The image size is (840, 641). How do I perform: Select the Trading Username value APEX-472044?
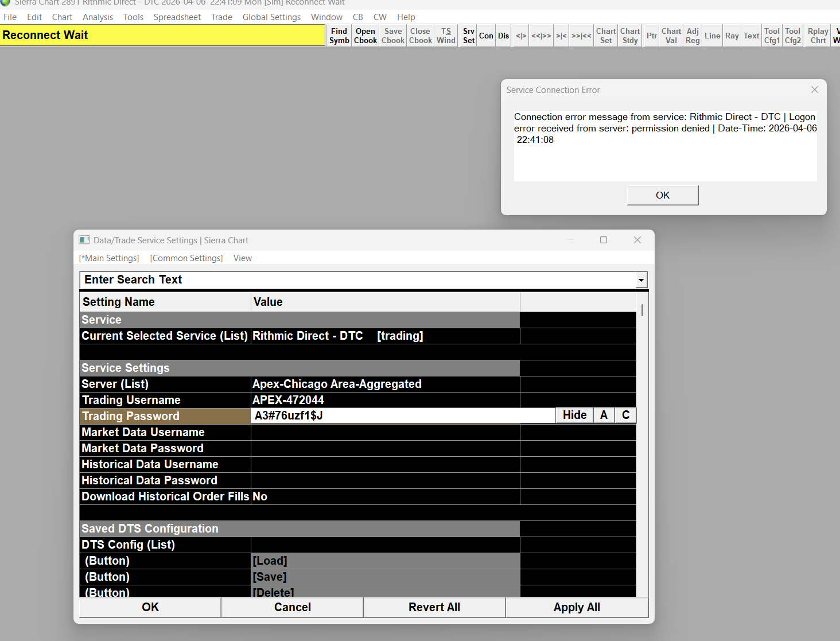(x=386, y=400)
